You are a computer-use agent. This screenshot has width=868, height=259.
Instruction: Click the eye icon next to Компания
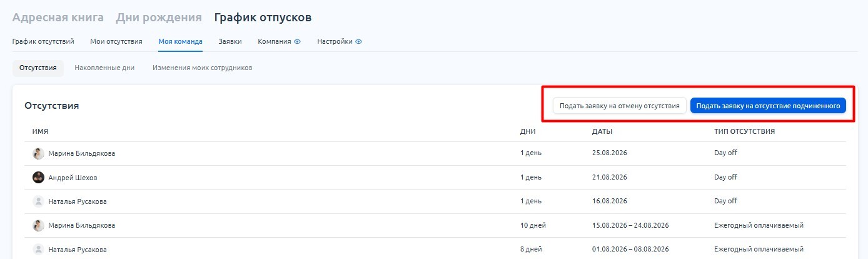pyautogui.click(x=298, y=42)
